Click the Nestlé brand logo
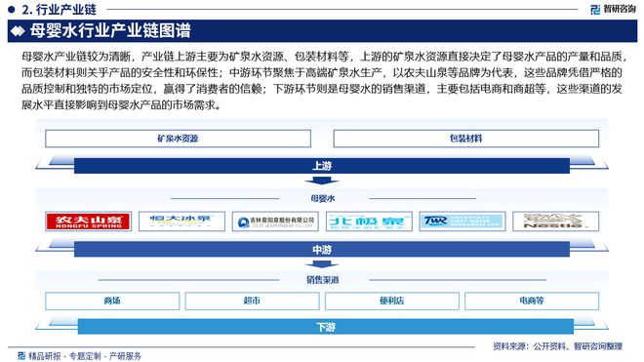644x362 pixels. [x=556, y=221]
